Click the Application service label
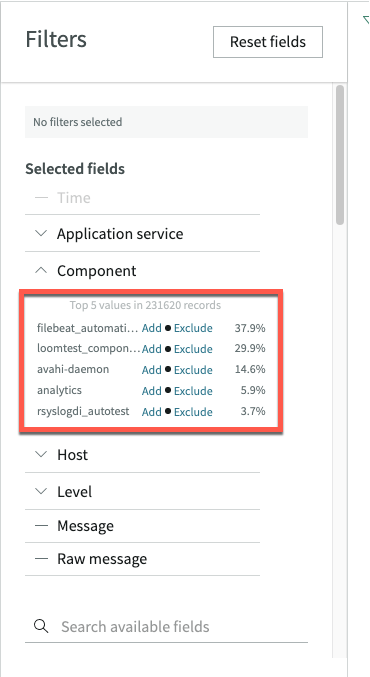 tap(120, 234)
